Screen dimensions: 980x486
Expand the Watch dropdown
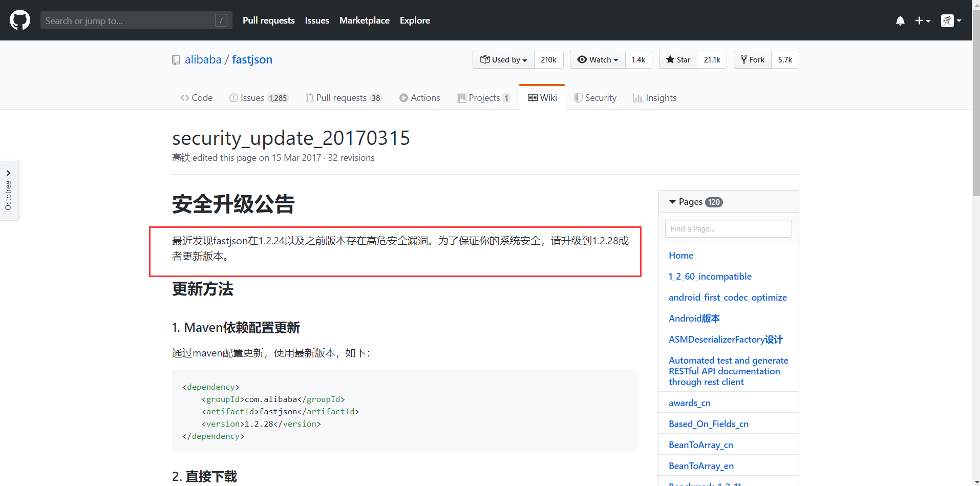[x=598, y=60]
